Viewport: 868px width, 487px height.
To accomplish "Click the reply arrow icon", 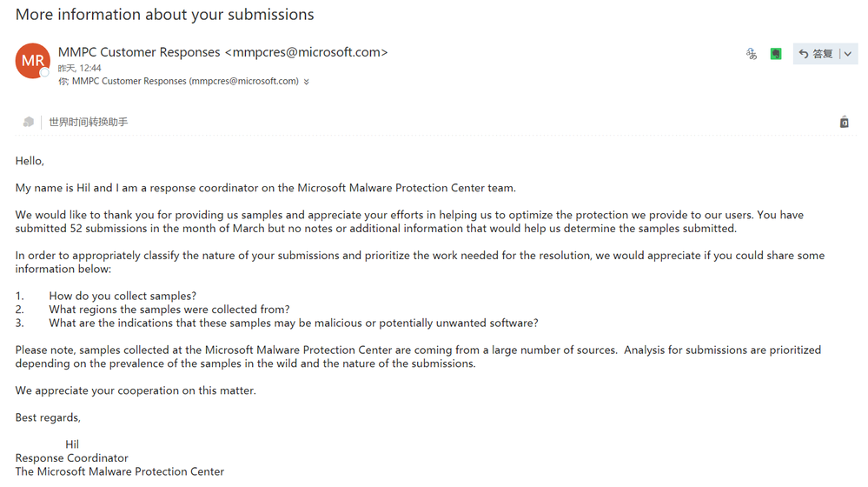I will (804, 54).
